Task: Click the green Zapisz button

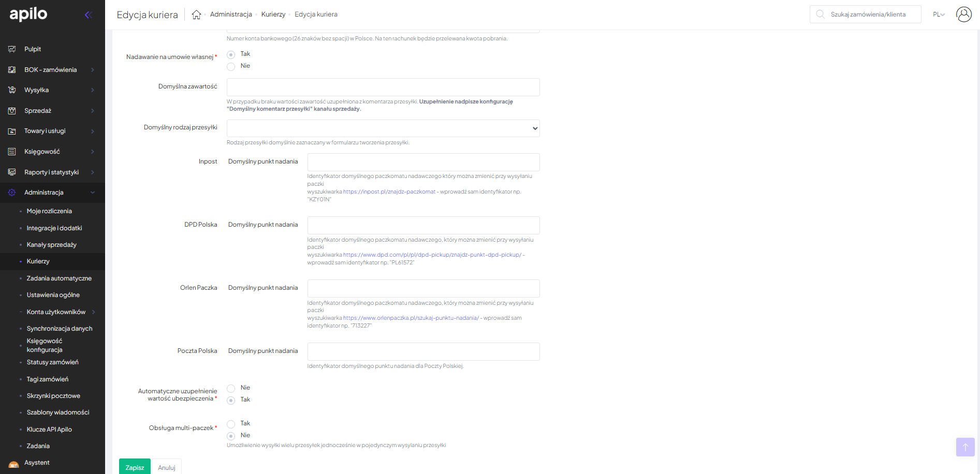Action: tap(135, 467)
